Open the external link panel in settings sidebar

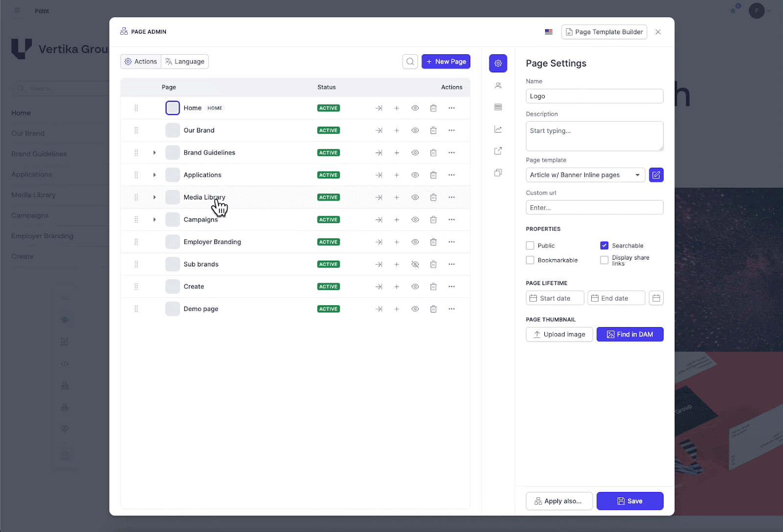click(498, 151)
